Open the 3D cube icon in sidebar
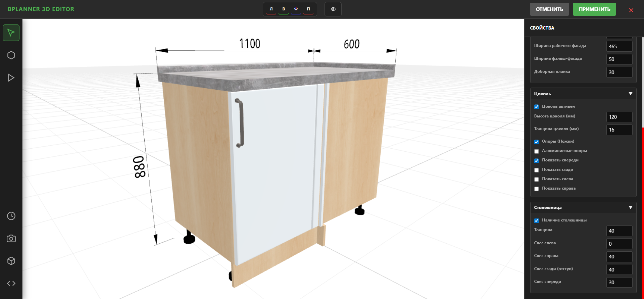This screenshot has width=644, height=299. tap(11, 261)
